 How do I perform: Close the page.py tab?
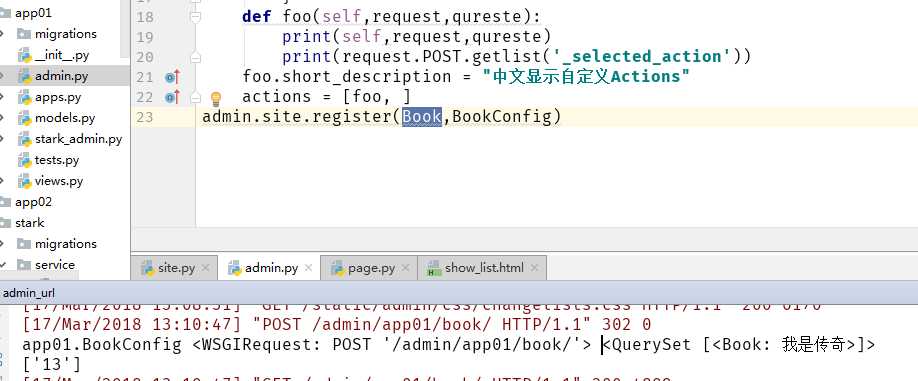[x=405, y=268]
